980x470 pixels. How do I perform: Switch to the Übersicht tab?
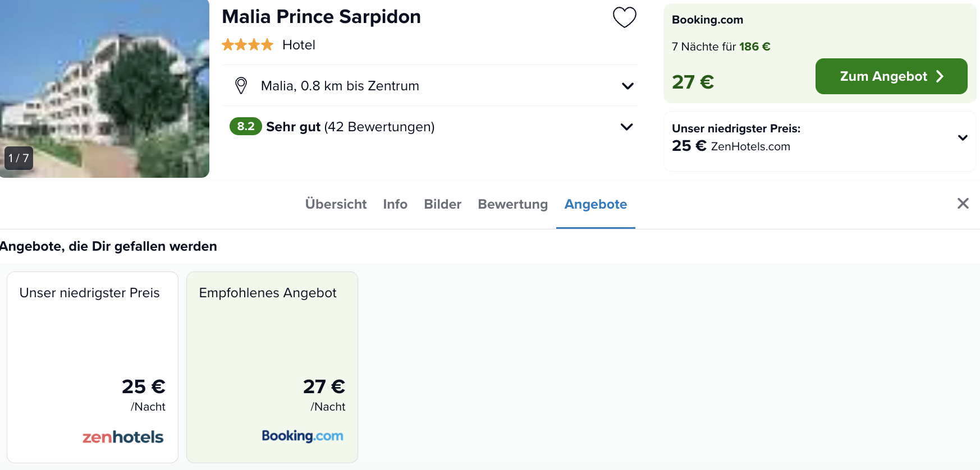pyautogui.click(x=336, y=204)
